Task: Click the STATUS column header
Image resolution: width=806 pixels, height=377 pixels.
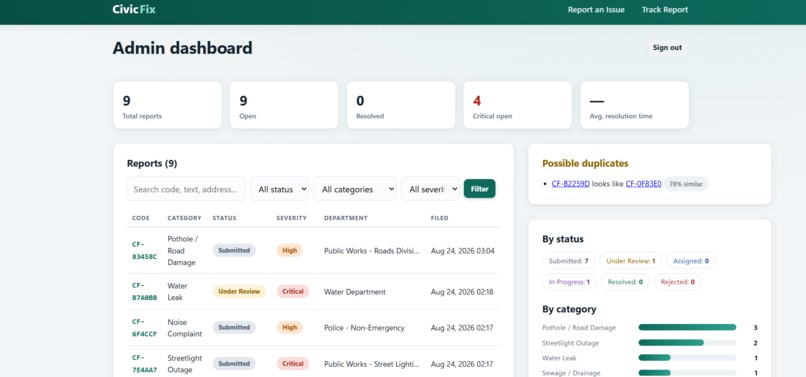Action: 224,218
